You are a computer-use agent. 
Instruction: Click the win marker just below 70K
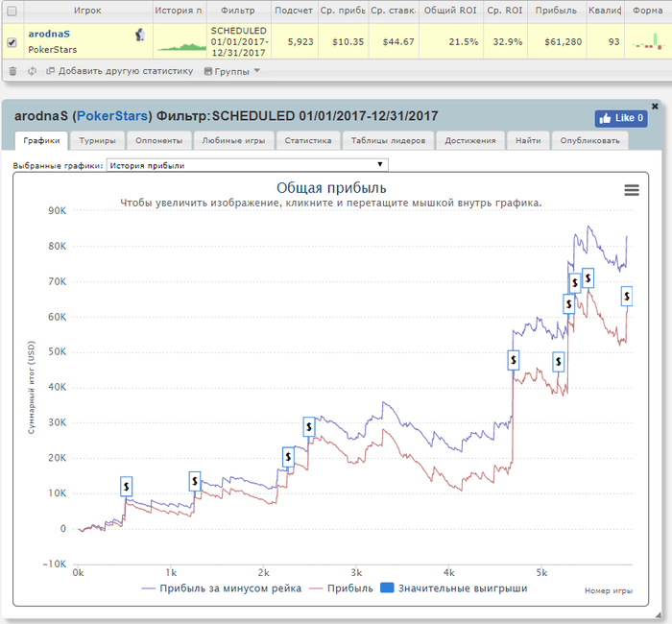[575, 283]
